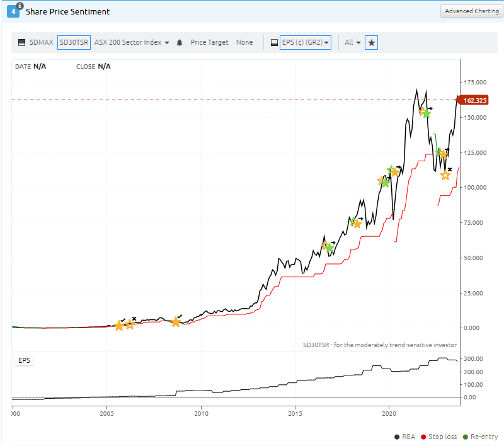Viewport: 504px width, 446px height.
Task: Click the SDMAX chart icon in the toolbar
Action: point(21,42)
